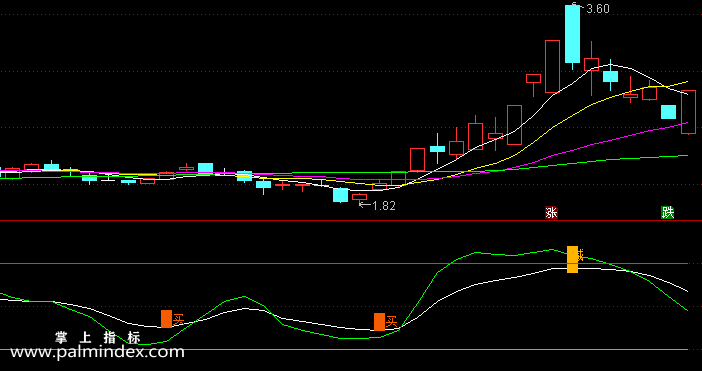Select the cyan candle left of the 1.82 low
This screenshot has height=371, width=702.
pyautogui.click(x=340, y=195)
